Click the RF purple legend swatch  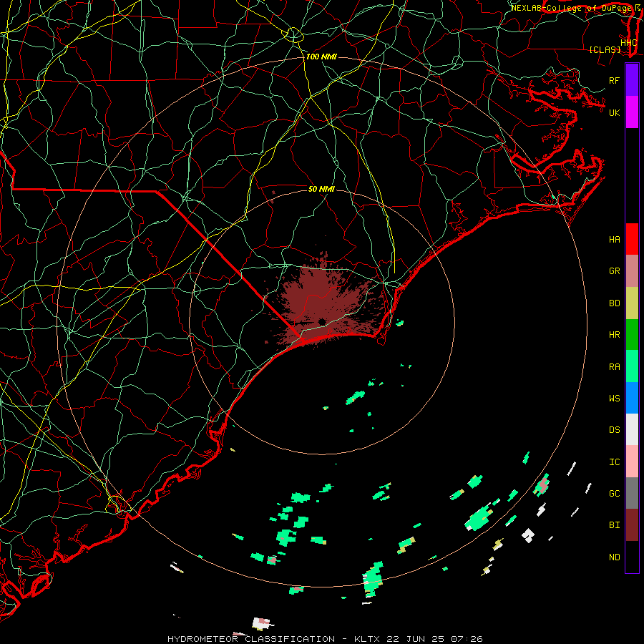tap(632, 80)
